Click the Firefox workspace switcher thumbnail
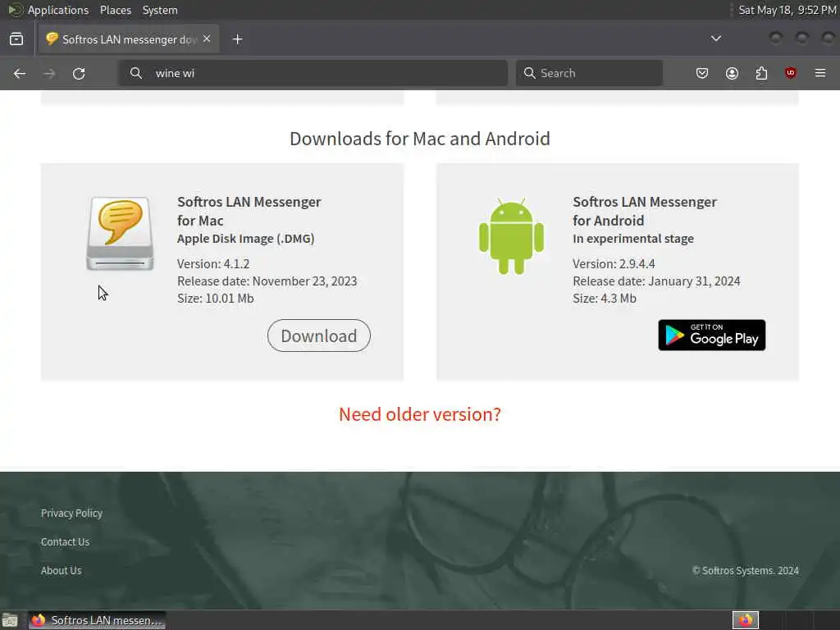This screenshot has height=630, width=840. pyautogui.click(x=746, y=620)
